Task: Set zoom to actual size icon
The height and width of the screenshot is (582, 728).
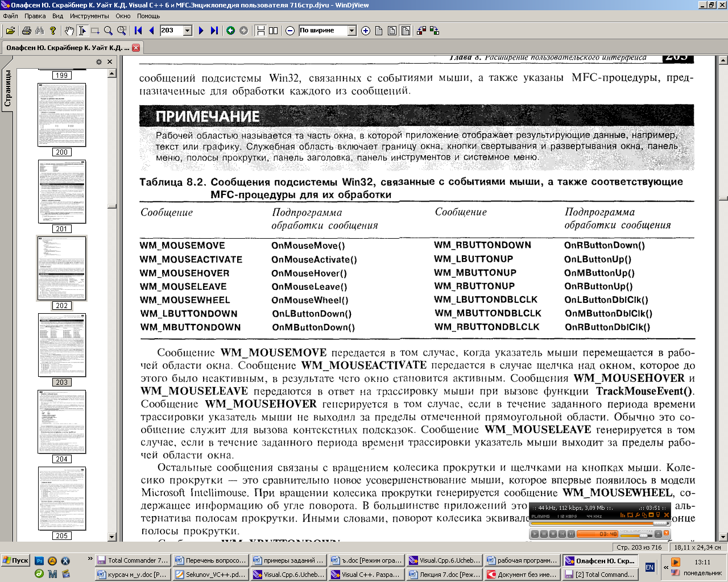Action: point(379,31)
